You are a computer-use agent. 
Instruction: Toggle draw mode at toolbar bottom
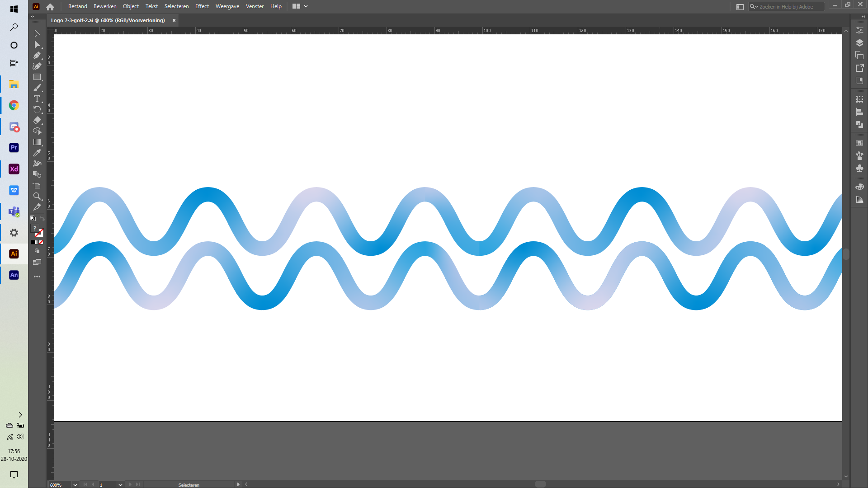[38, 251]
